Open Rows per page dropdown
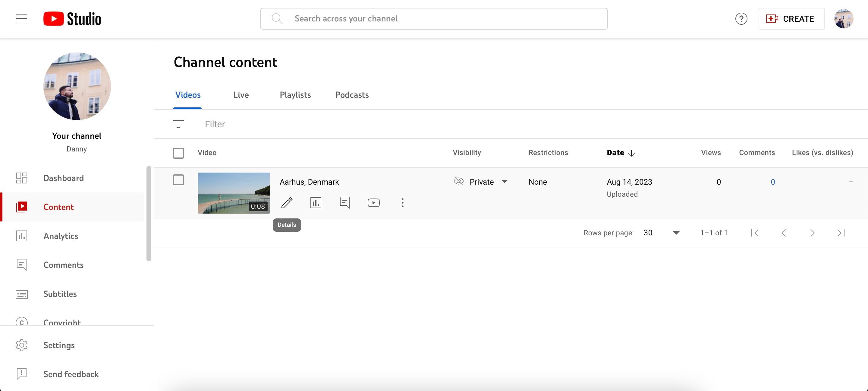This screenshot has height=391, width=868. 676,233
